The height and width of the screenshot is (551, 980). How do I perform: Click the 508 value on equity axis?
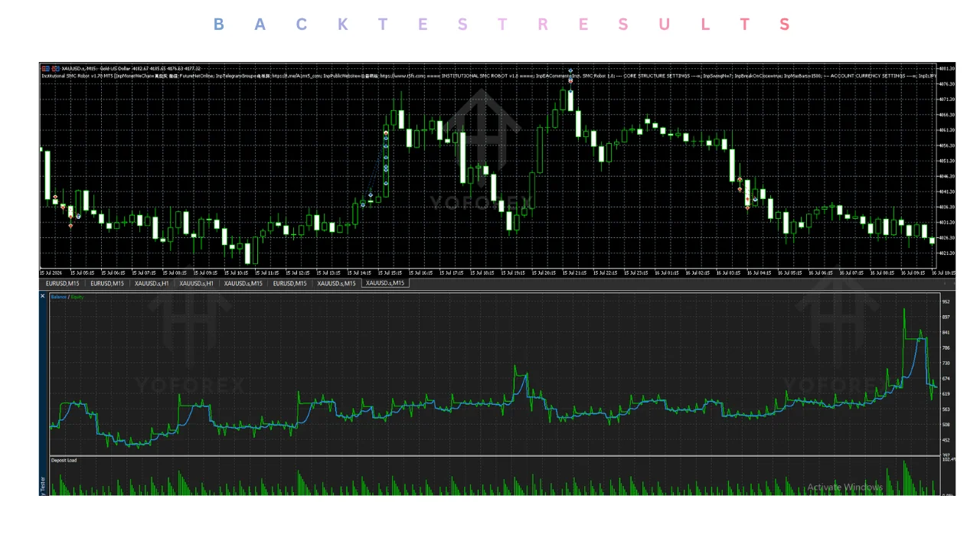click(x=946, y=424)
